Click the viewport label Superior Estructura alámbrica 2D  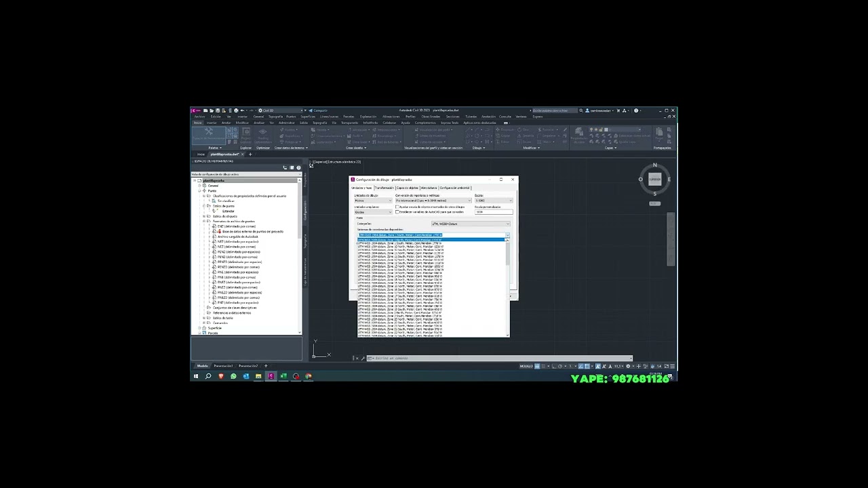click(336, 162)
